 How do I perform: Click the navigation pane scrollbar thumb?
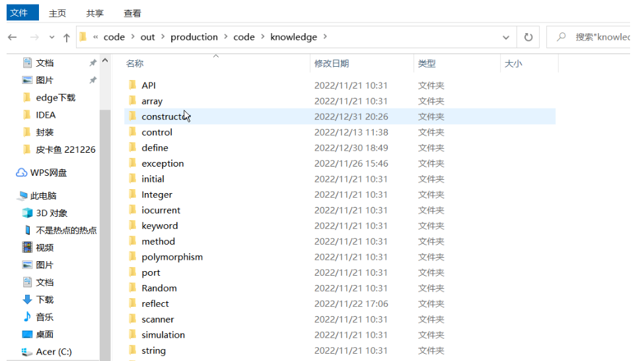pyautogui.click(x=105, y=234)
